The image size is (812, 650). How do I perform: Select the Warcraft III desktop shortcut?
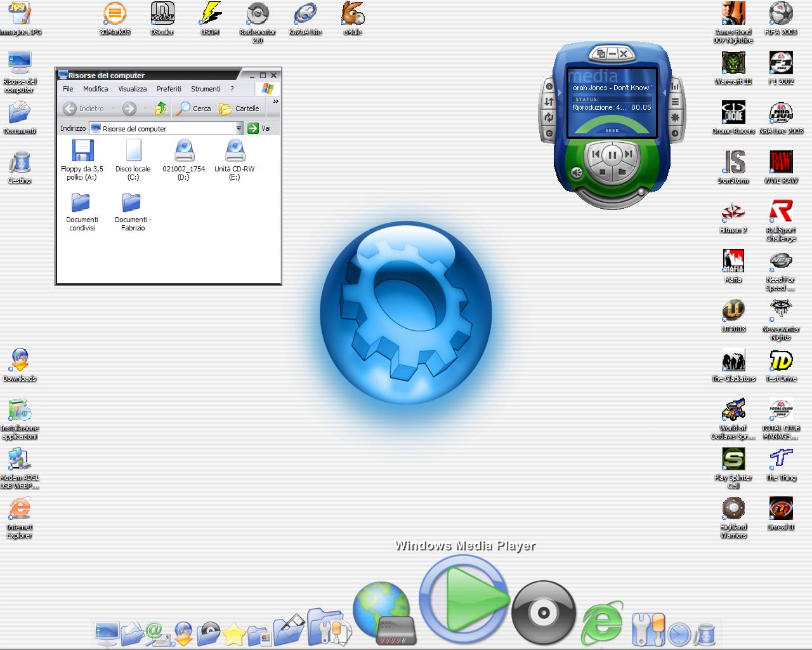point(733,69)
